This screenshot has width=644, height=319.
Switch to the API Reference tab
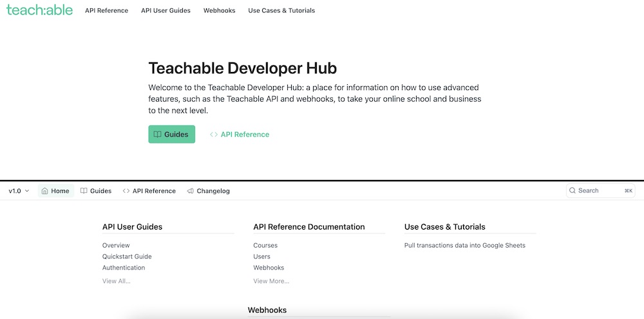pos(149,191)
